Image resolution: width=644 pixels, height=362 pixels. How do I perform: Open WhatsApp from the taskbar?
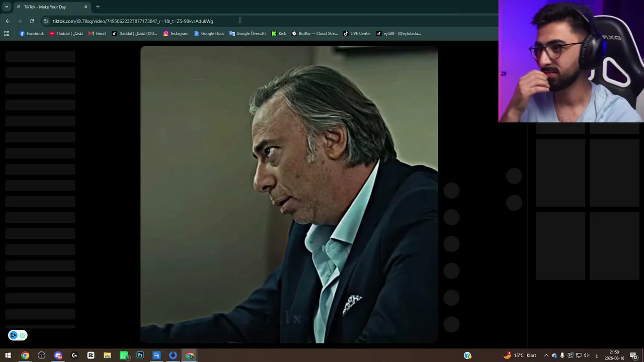[124, 355]
